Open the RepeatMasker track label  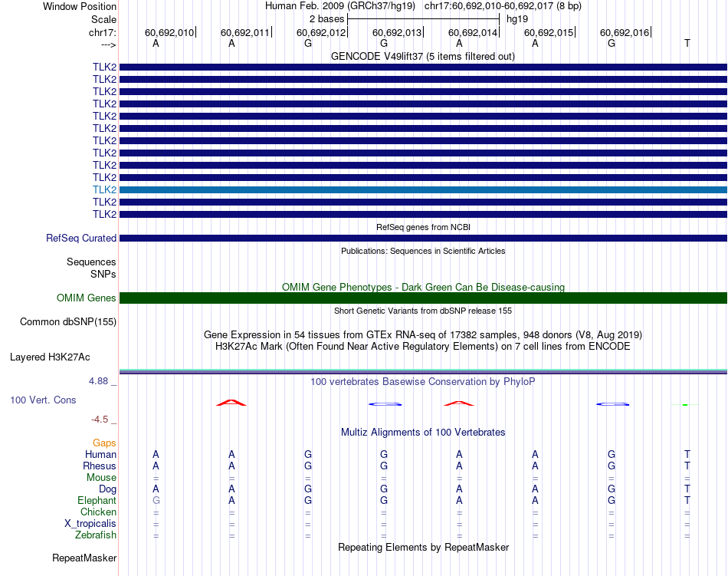coord(84,558)
